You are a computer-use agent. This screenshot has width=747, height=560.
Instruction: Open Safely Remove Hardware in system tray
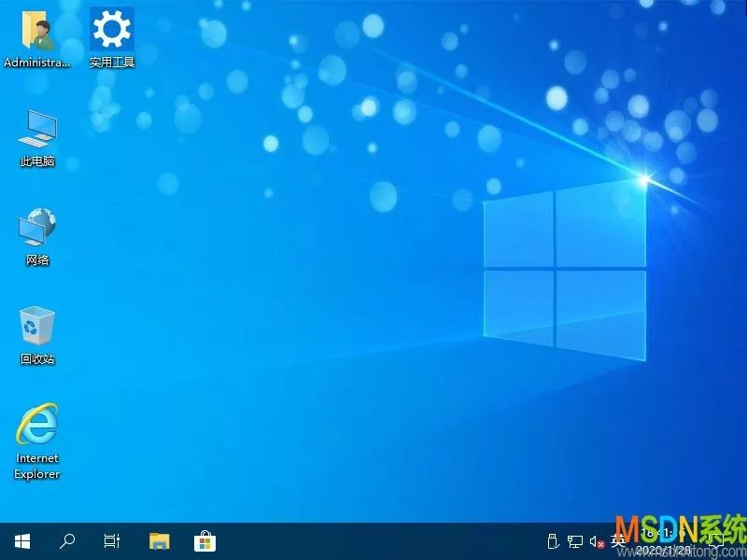(x=553, y=541)
